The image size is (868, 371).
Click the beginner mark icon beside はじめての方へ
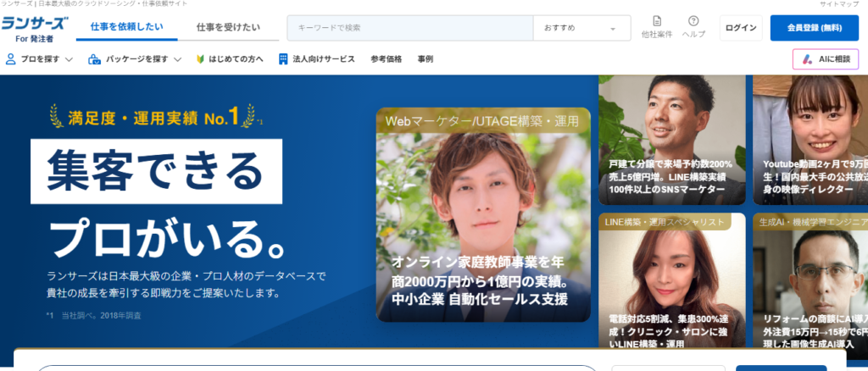(x=200, y=59)
